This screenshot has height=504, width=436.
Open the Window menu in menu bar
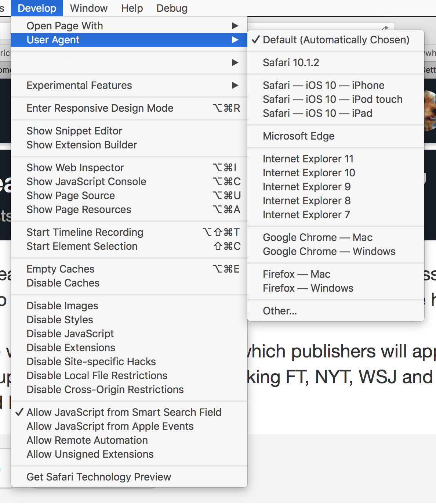click(88, 8)
